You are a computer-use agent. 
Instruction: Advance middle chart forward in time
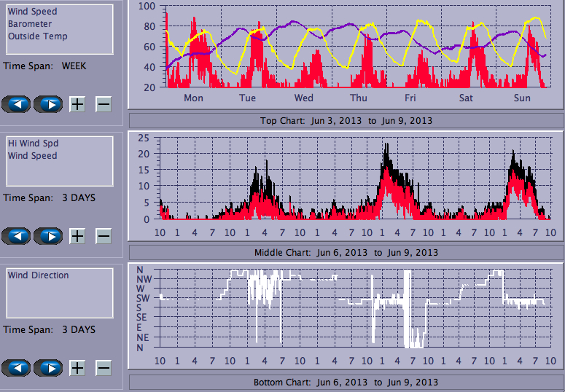pos(48,236)
